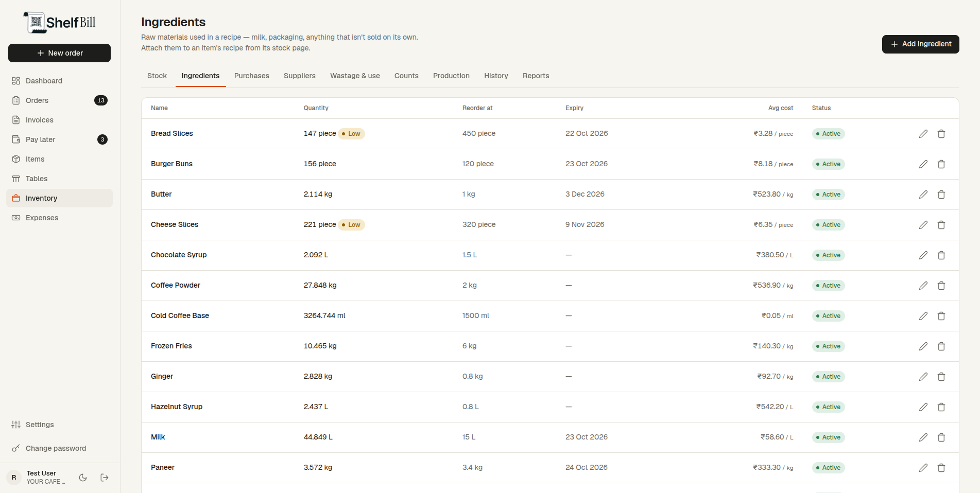This screenshot has height=493, width=980.
Task: Click the ShelfBill logo
Action: click(60, 23)
